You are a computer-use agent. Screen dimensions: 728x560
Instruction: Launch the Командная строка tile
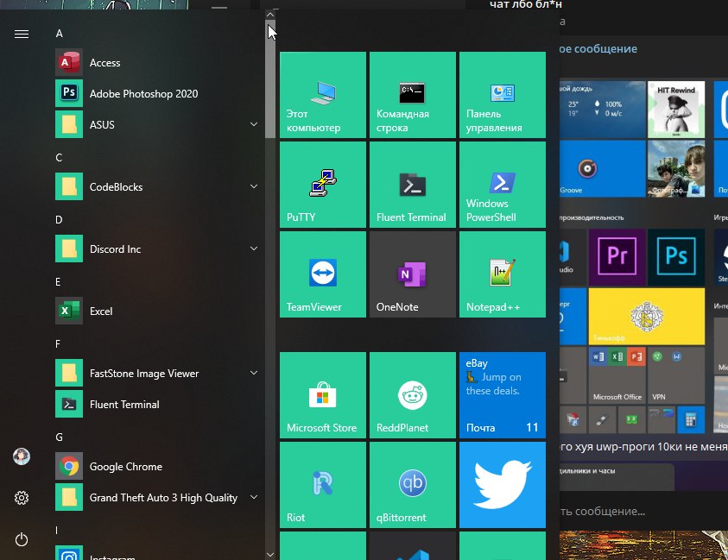point(412,95)
